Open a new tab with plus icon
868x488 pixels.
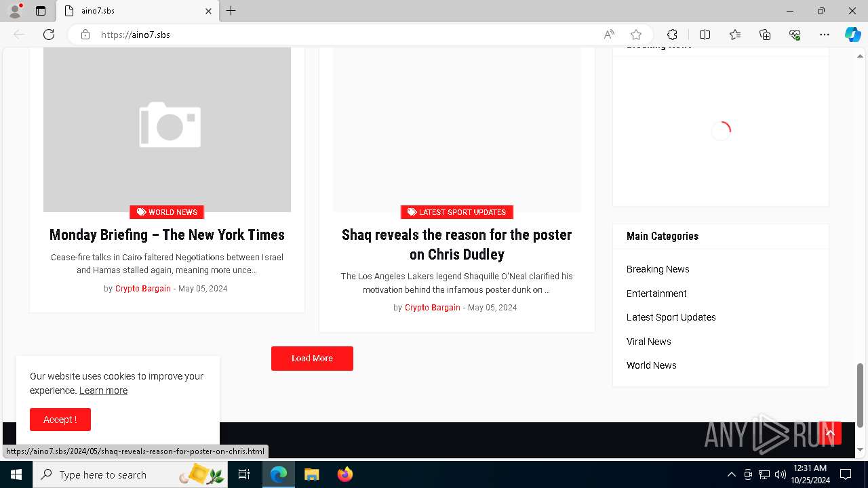point(231,11)
